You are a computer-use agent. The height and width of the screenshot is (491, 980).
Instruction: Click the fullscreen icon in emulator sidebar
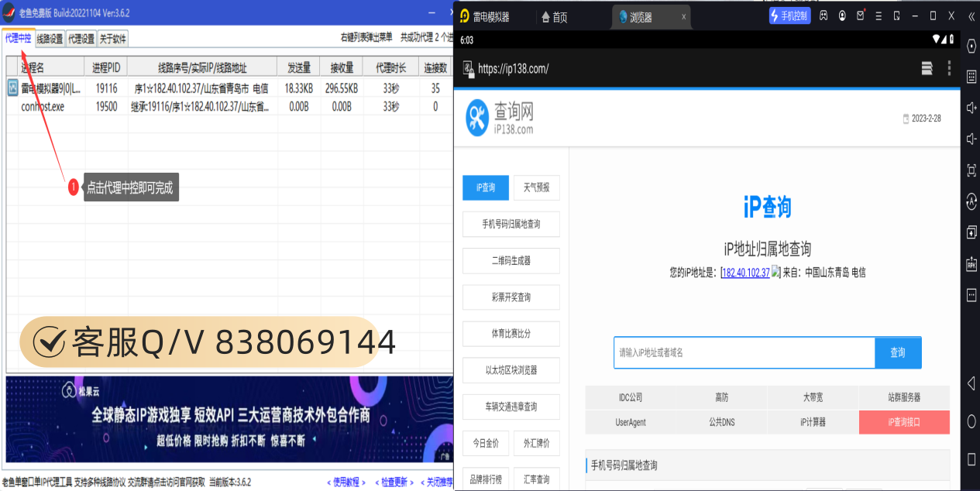pos(971,170)
